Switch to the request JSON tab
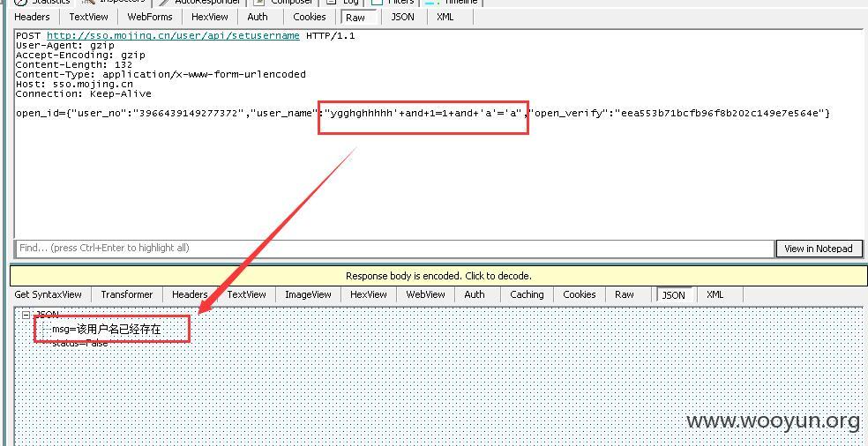 point(402,17)
